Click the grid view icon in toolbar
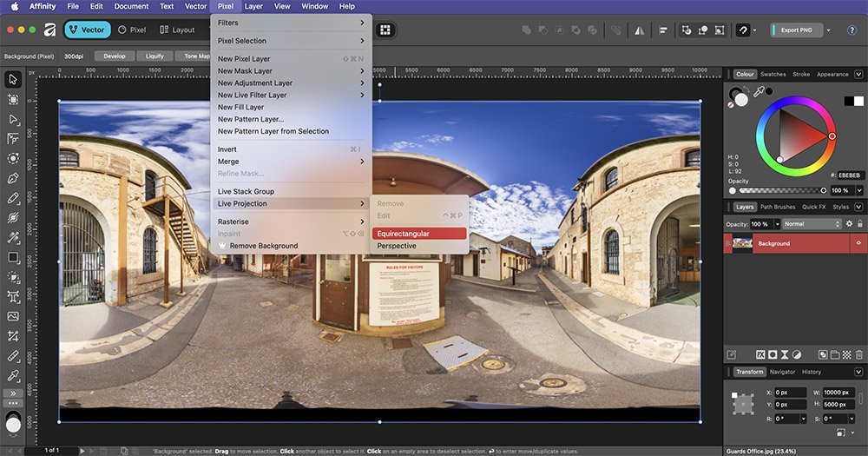868x456 pixels. pyautogui.click(x=385, y=30)
